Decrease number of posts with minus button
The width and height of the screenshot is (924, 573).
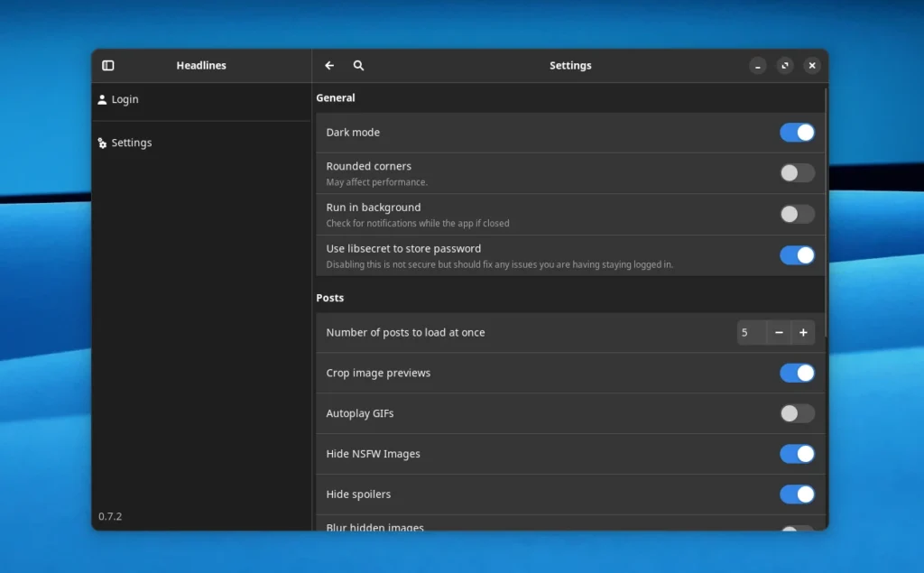(x=779, y=333)
